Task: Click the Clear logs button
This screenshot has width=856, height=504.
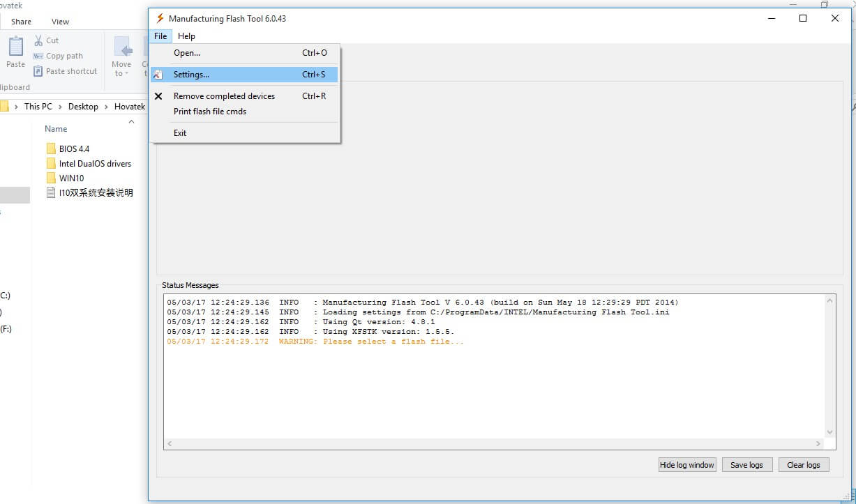Action: tap(803, 464)
